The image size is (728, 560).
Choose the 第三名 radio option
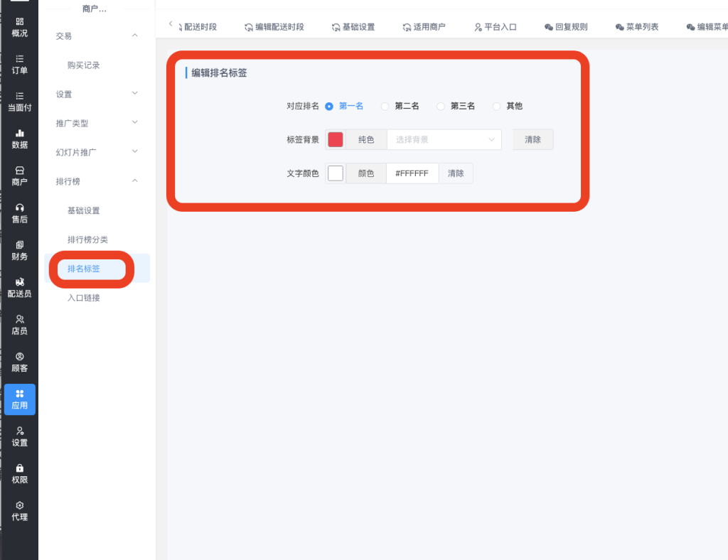coord(441,106)
